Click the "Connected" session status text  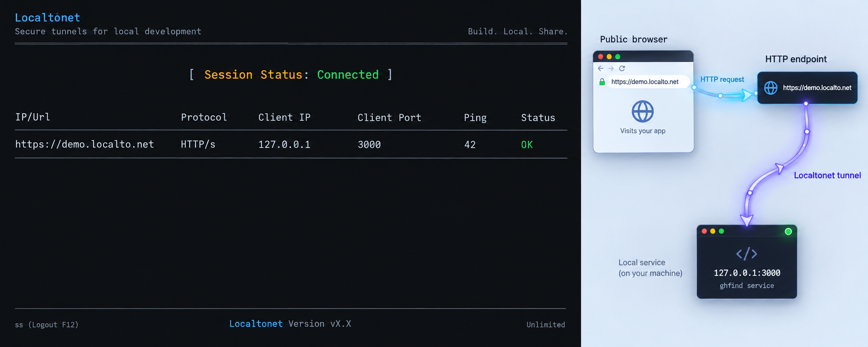click(x=348, y=75)
